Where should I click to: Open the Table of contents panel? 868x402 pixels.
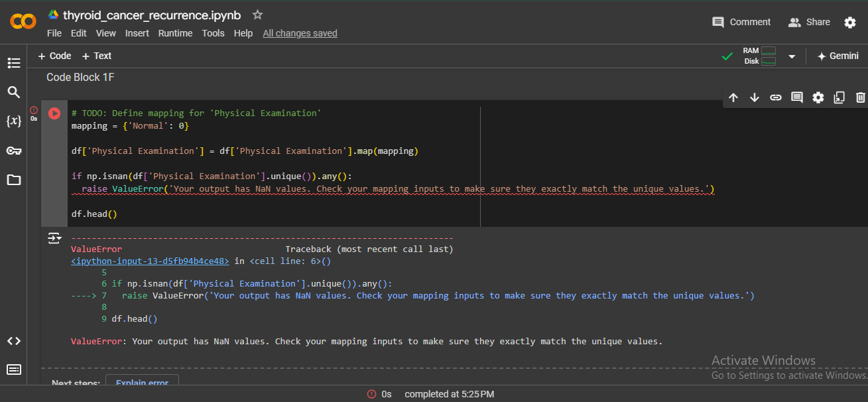[13, 63]
